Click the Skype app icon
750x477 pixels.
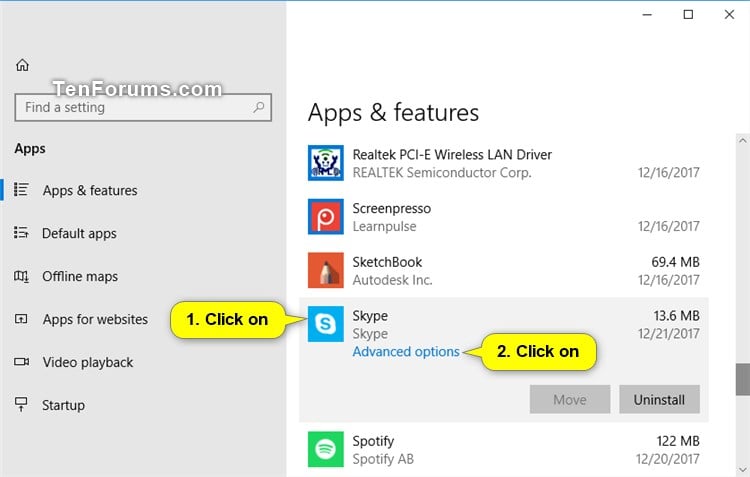pyautogui.click(x=325, y=324)
